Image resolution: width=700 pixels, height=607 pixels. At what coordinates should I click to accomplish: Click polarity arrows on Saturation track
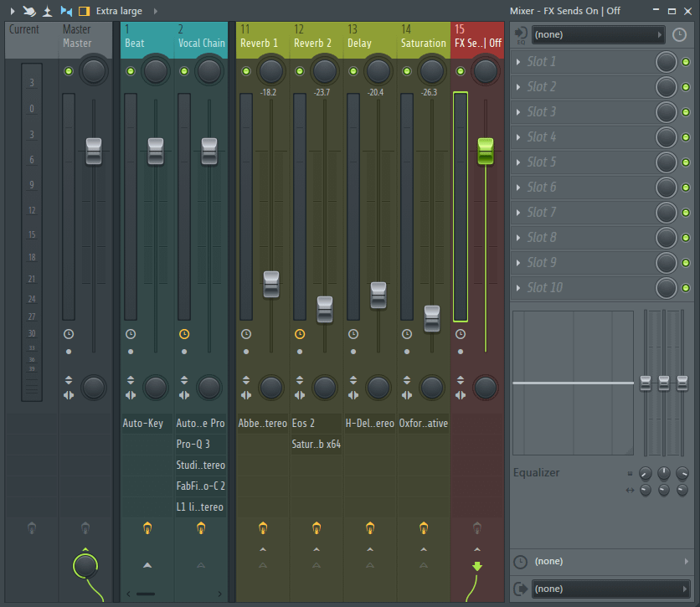pos(407,380)
